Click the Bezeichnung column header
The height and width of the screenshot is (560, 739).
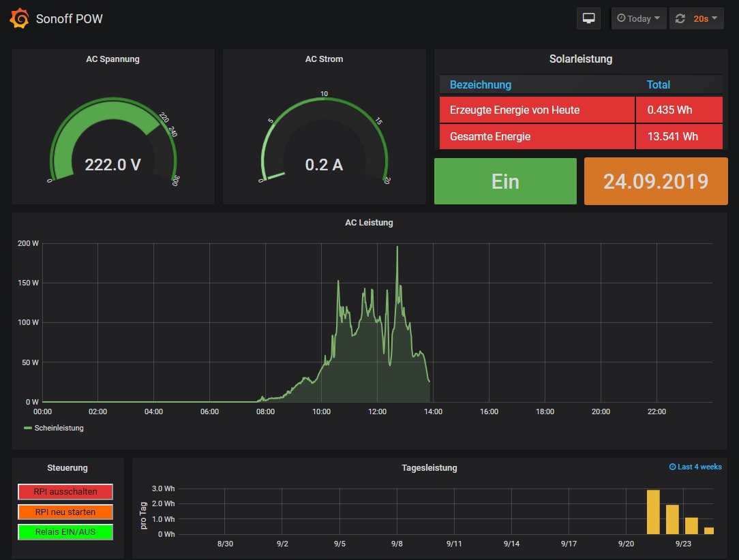[x=480, y=84]
